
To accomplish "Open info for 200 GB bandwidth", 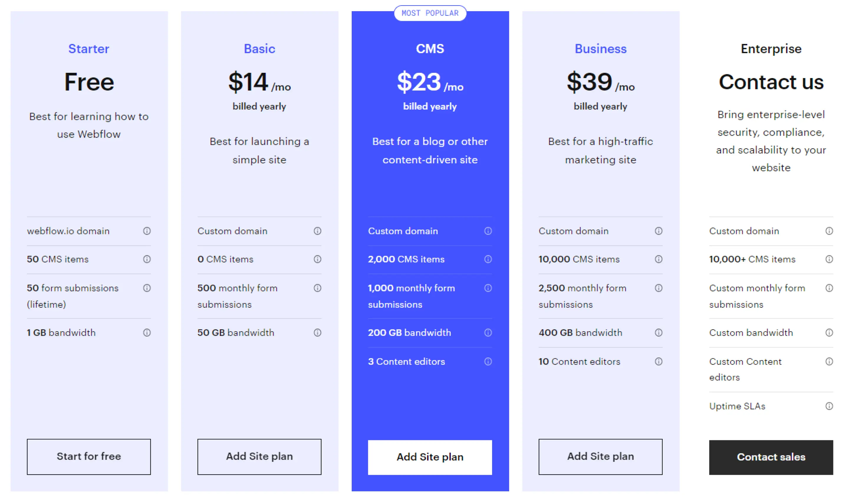I will (488, 332).
